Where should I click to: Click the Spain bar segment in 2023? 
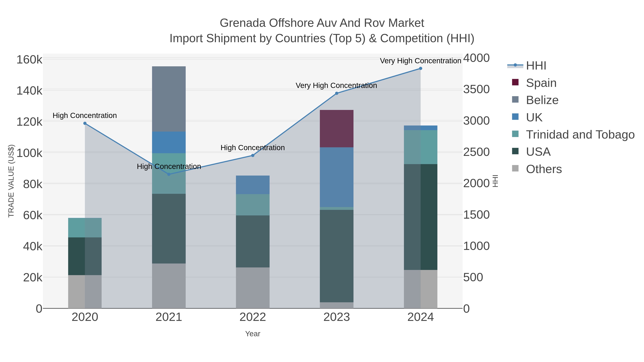(x=336, y=129)
